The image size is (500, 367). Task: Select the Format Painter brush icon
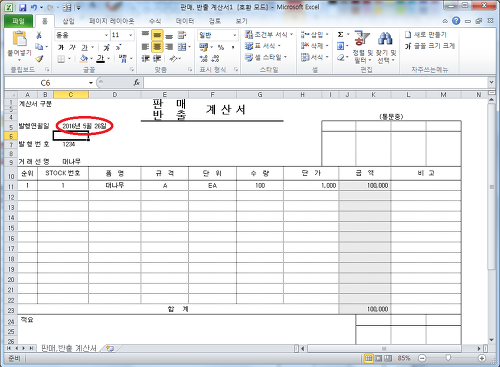(x=39, y=59)
